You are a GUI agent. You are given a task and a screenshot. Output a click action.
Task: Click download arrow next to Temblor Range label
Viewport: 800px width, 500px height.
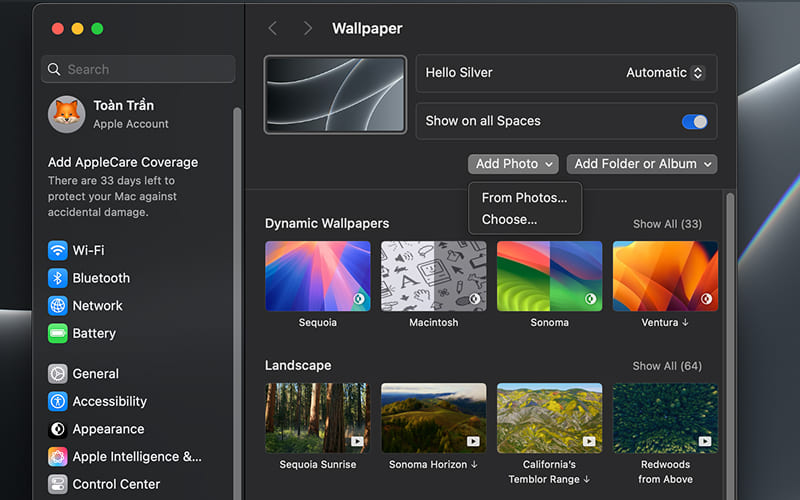click(x=587, y=479)
